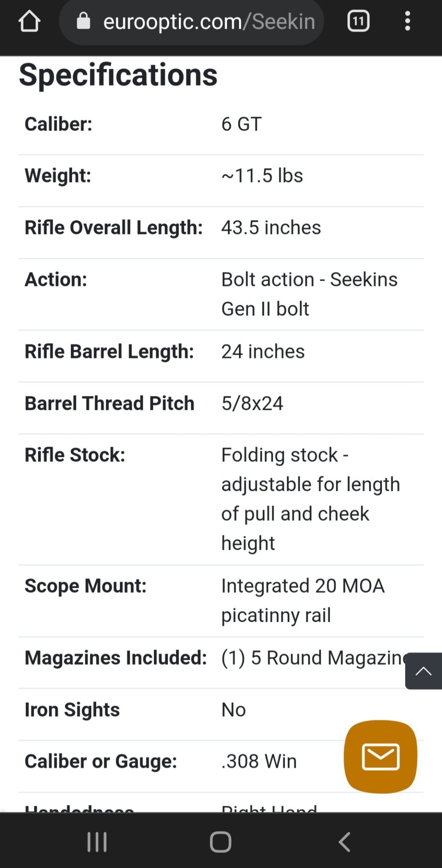Select the .308 Win value
This screenshot has width=442, height=868.
coord(259,761)
